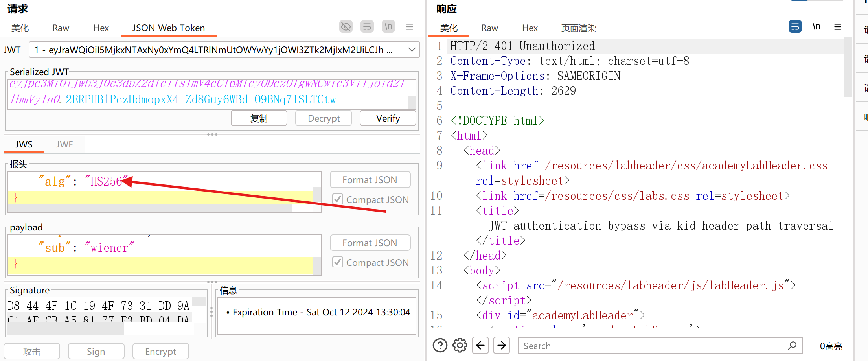Click the Sign button
This screenshot has width=868, height=361.
(96, 351)
